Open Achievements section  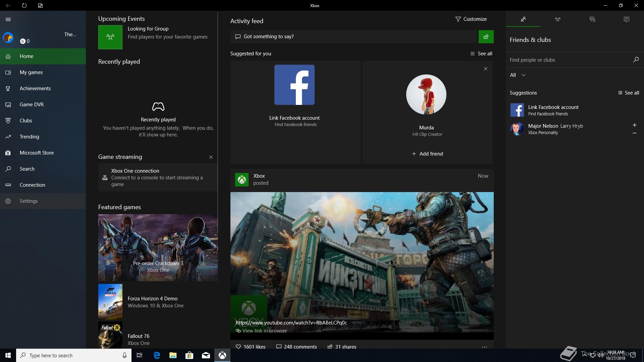(x=43, y=88)
